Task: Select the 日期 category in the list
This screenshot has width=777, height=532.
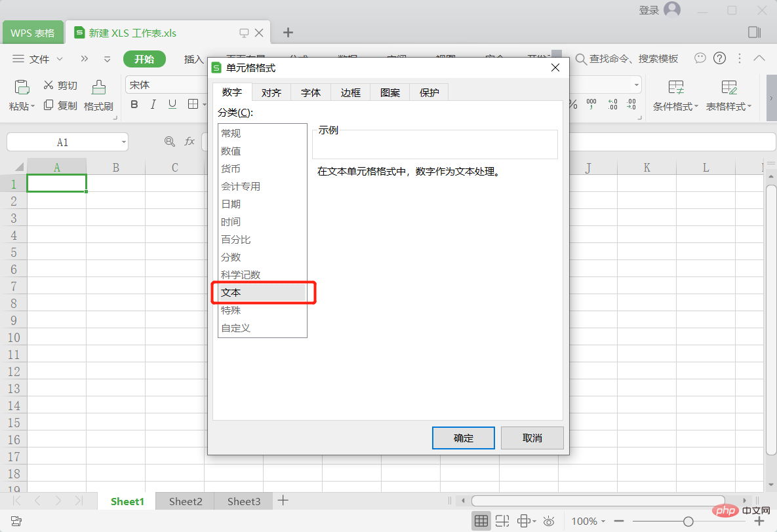Action: click(263, 204)
